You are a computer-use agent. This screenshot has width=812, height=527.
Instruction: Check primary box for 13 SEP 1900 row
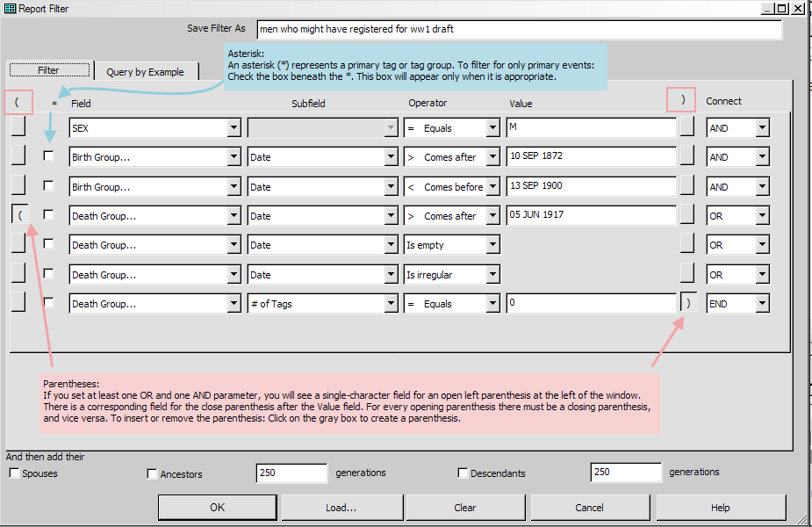point(48,185)
